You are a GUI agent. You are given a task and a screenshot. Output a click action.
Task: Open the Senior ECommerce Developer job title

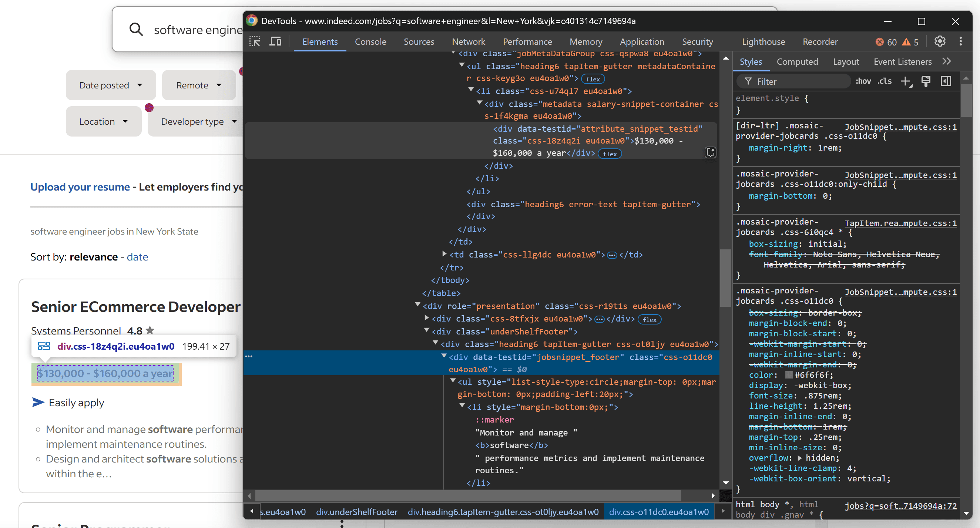[x=136, y=307]
